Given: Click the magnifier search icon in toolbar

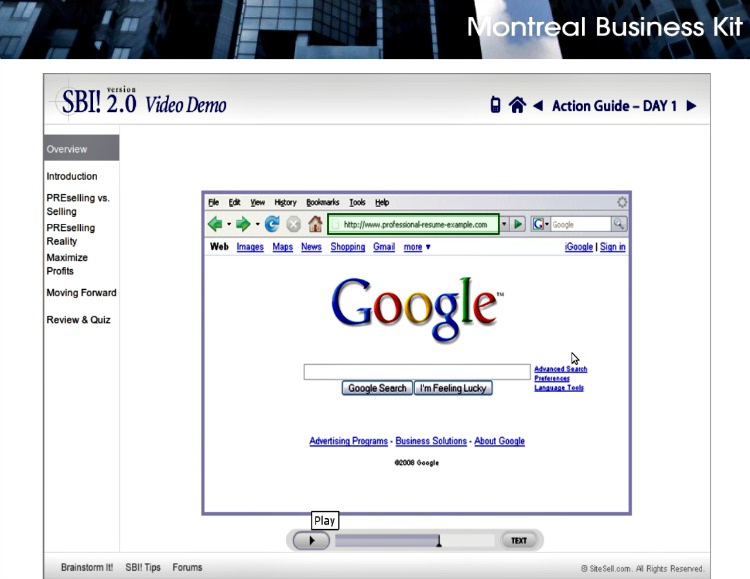Looking at the screenshot, I should pos(618,224).
